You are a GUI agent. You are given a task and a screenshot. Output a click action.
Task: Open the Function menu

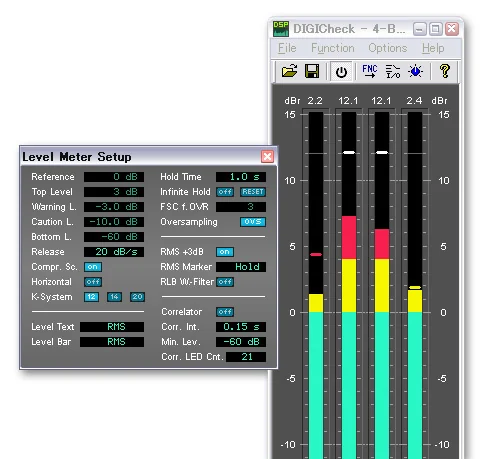click(333, 48)
